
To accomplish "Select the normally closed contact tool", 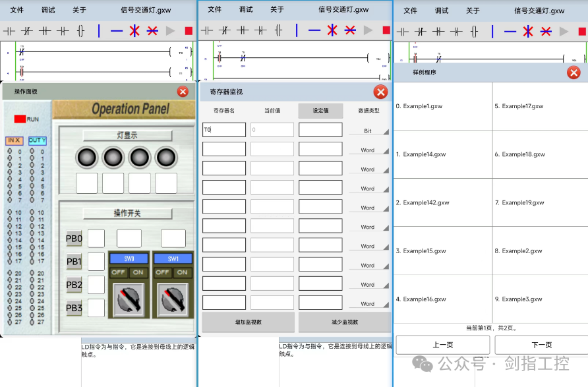I will pos(26,30).
